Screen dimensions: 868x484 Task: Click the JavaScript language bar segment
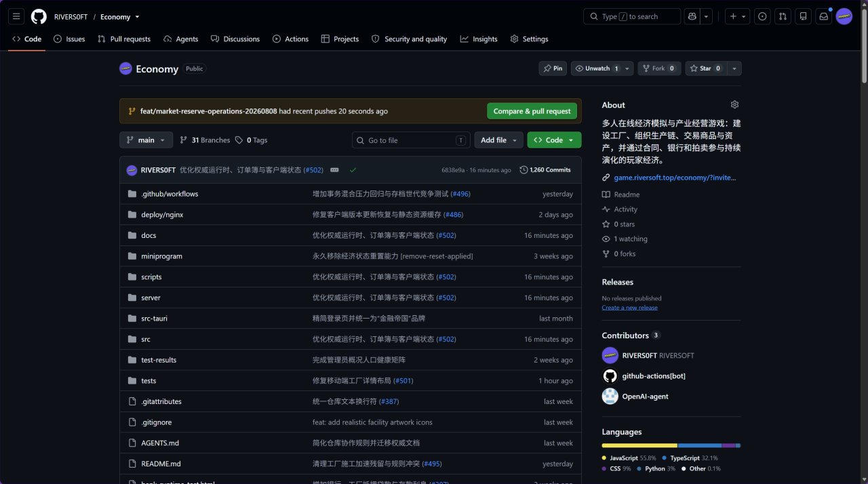[639, 445]
